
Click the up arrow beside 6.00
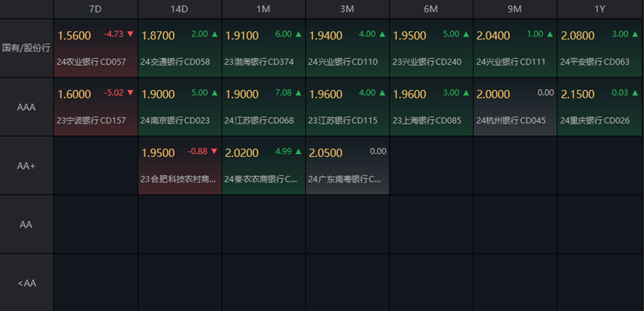tap(299, 34)
